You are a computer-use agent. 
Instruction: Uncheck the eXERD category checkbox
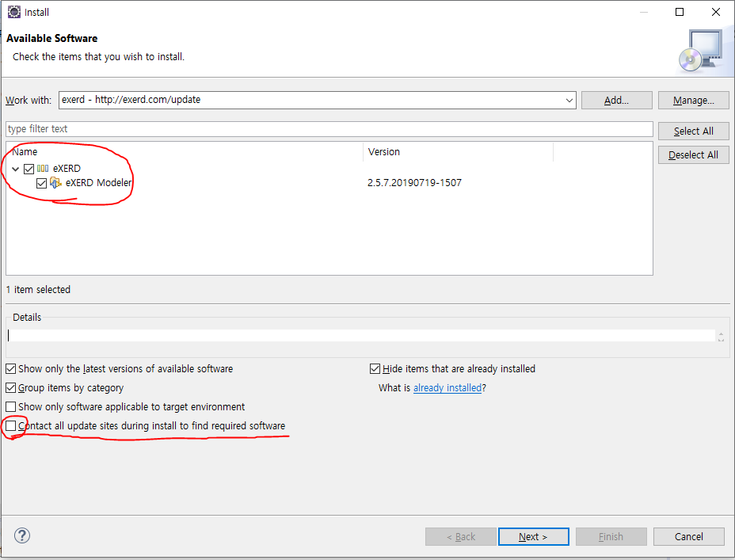click(29, 169)
